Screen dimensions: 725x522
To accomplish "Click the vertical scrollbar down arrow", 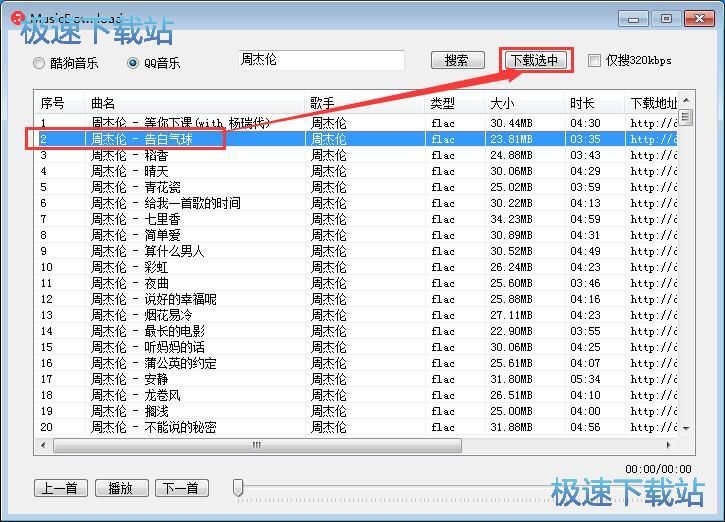I will click(686, 429).
